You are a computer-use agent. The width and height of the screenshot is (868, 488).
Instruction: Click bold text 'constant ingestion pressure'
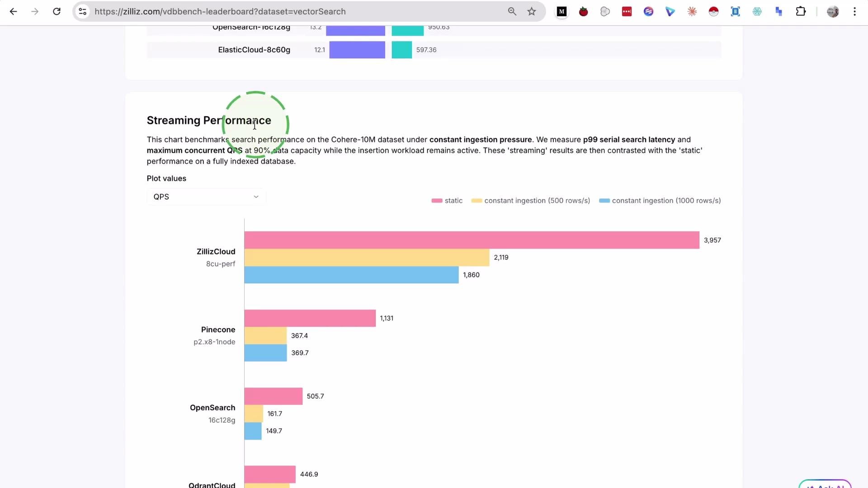pos(481,140)
